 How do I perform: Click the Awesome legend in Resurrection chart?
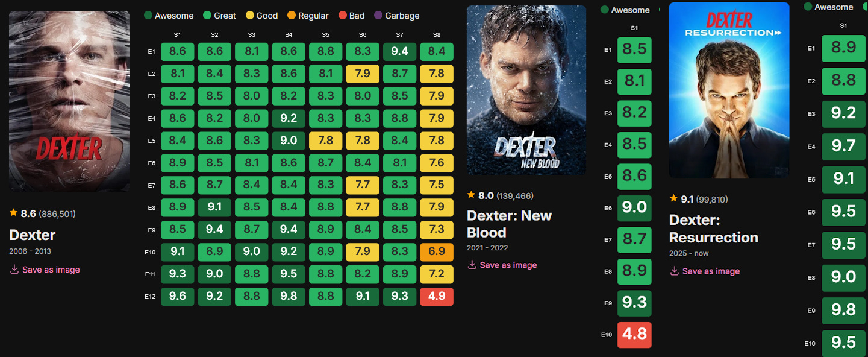click(828, 7)
